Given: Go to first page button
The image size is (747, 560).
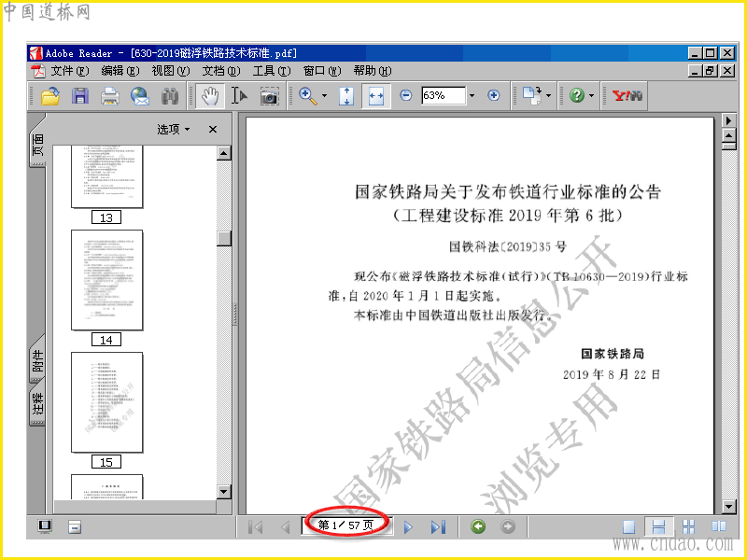Looking at the screenshot, I should (x=256, y=526).
